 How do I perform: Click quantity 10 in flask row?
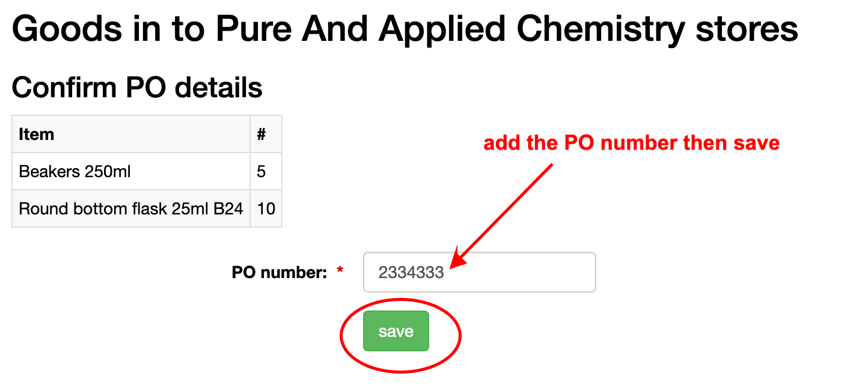click(266, 209)
